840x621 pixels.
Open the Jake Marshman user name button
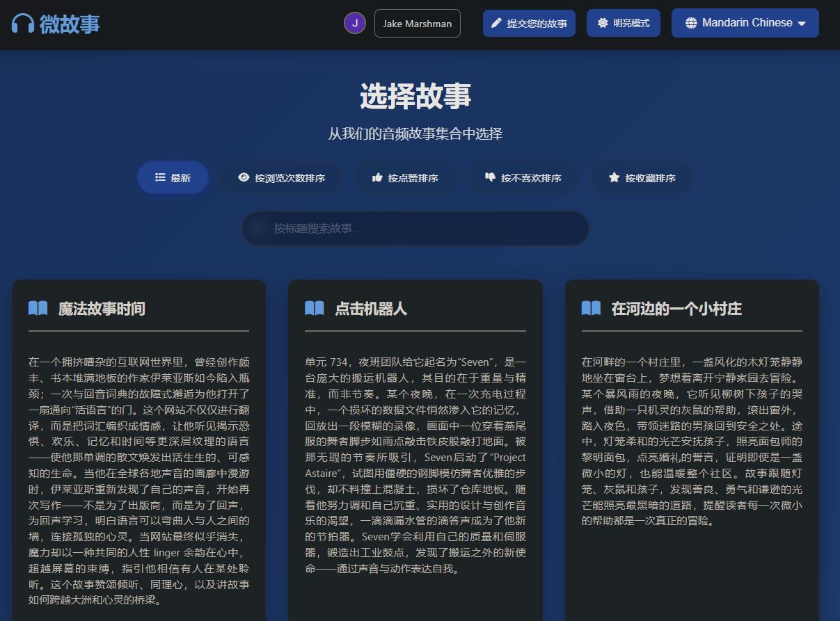pyautogui.click(x=417, y=24)
